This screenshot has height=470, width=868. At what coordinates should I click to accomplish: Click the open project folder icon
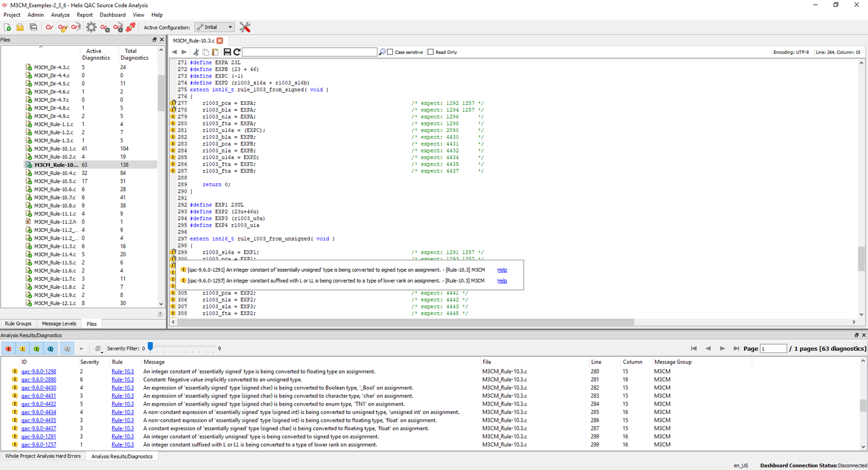point(20,27)
